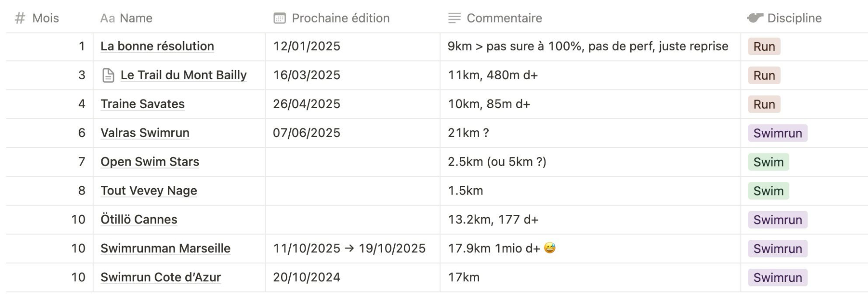The width and height of the screenshot is (868, 295).
Task: Click the Aa title icon beside Name
Action: [x=108, y=18]
